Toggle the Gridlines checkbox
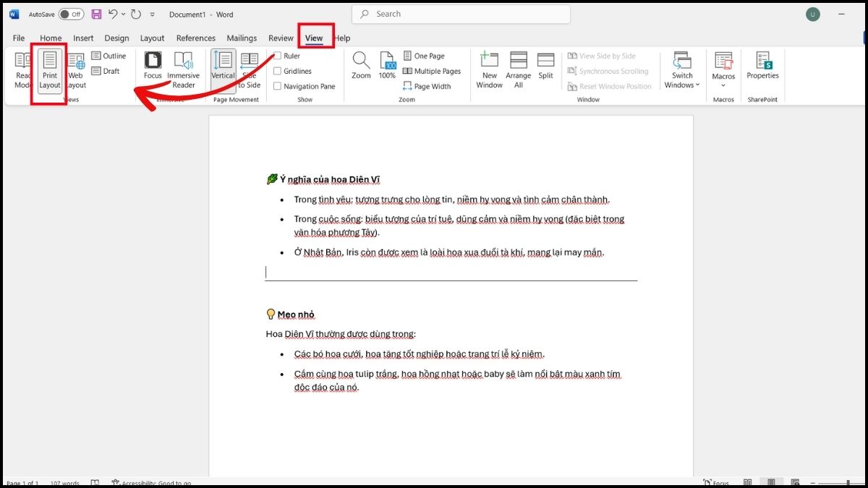Viewport: 868px width, 488px height. tap(278, 71)
